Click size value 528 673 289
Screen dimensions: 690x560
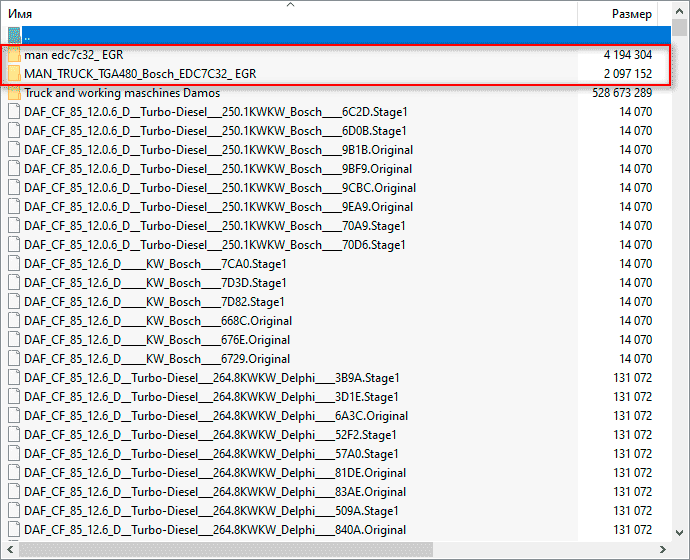622,93
